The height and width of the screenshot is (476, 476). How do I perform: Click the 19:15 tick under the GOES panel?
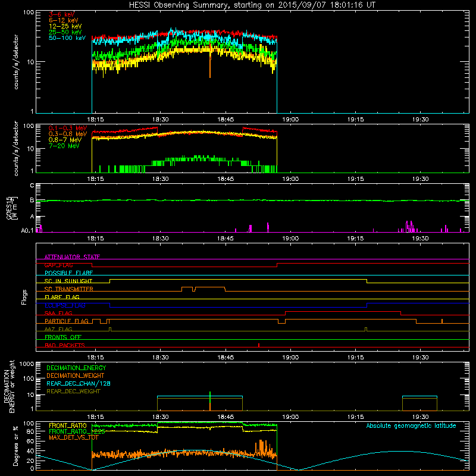tap(355, 239)
